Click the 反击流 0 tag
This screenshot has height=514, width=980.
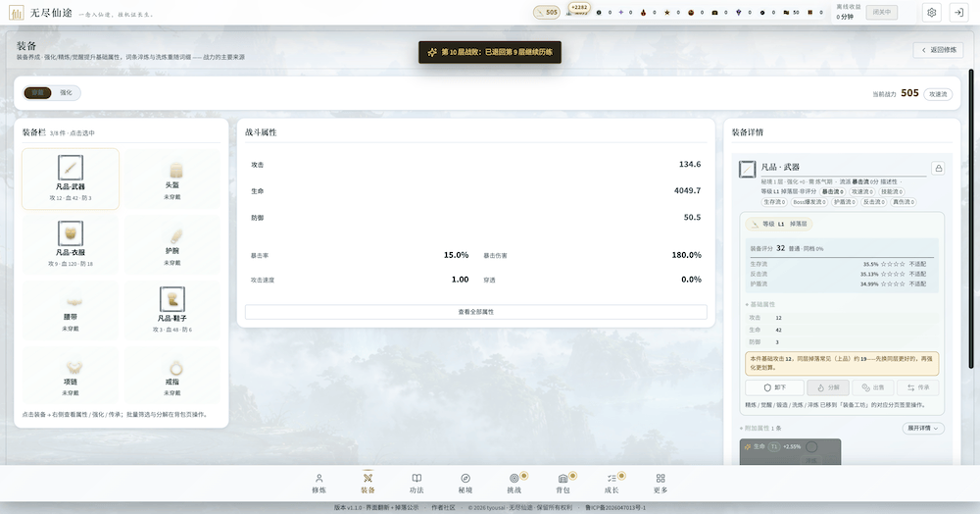(874, 202)
